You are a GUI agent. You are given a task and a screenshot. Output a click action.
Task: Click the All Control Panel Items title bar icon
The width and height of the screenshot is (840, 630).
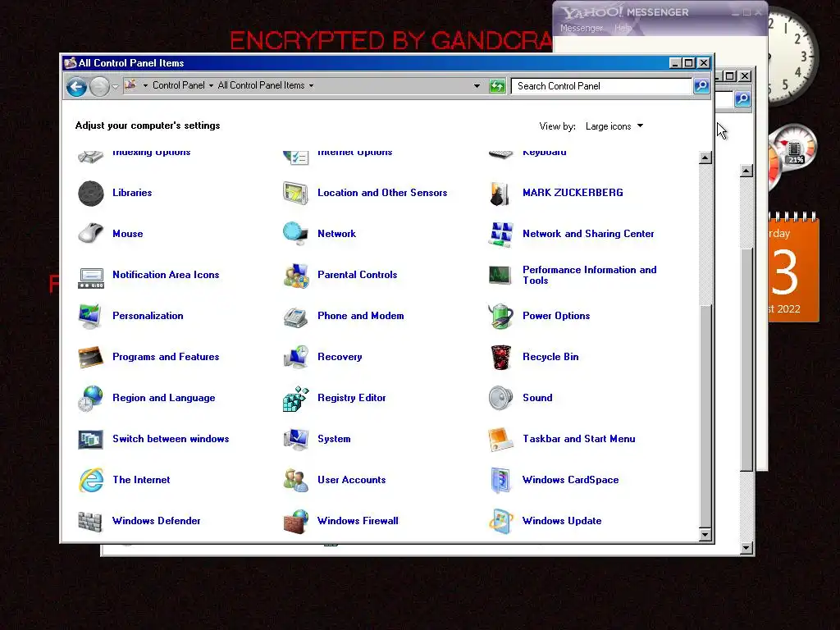click(x=71, y=63)
